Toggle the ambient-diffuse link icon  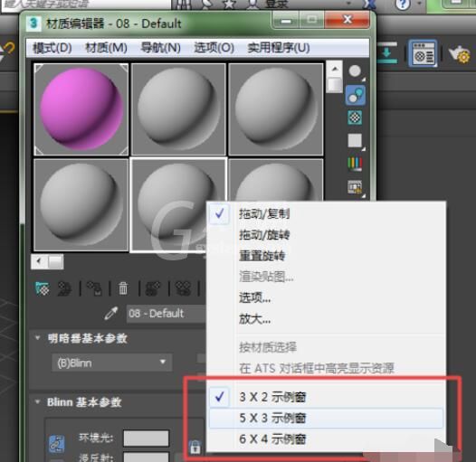click(57, 444)
